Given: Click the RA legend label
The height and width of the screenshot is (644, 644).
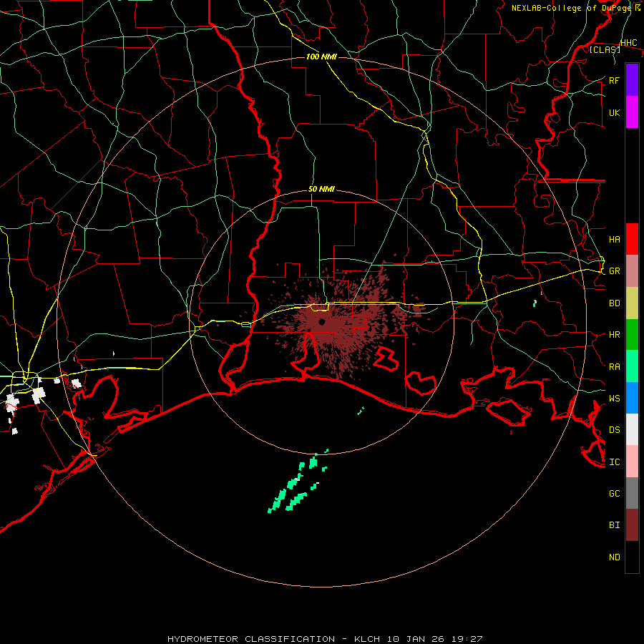Looking at the screenshot, I should 614,367.
